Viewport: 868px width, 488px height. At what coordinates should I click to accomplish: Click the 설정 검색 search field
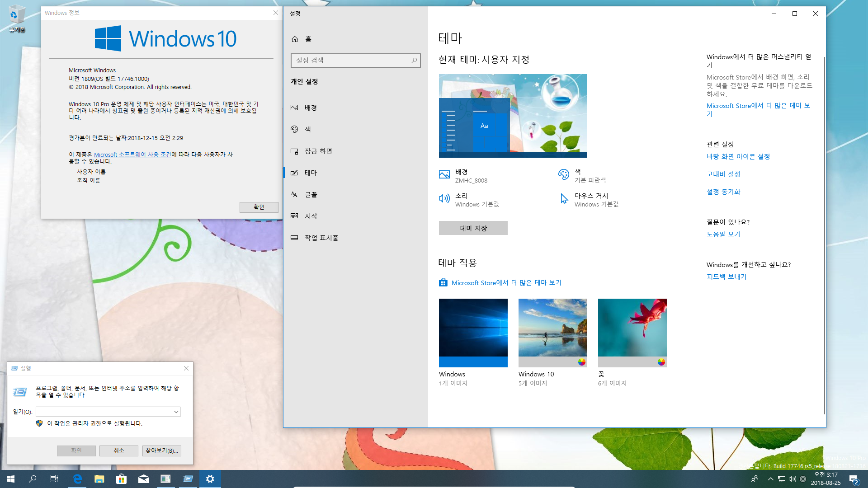[x=356, y=61]
